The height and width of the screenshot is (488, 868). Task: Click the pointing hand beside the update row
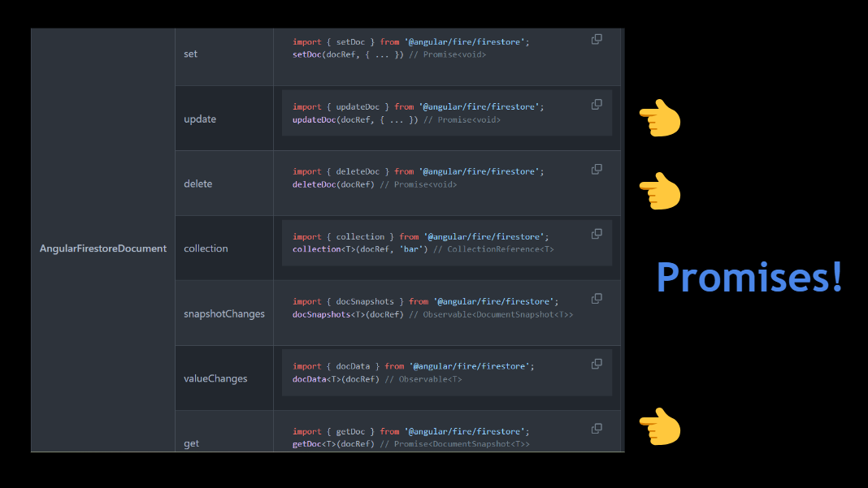pos(659,119)
